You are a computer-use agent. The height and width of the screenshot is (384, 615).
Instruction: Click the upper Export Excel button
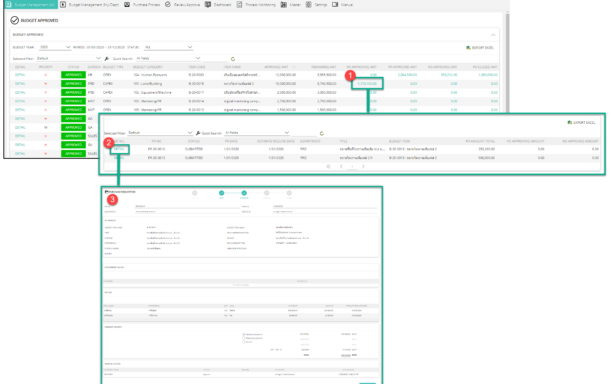tap(480, 47)
